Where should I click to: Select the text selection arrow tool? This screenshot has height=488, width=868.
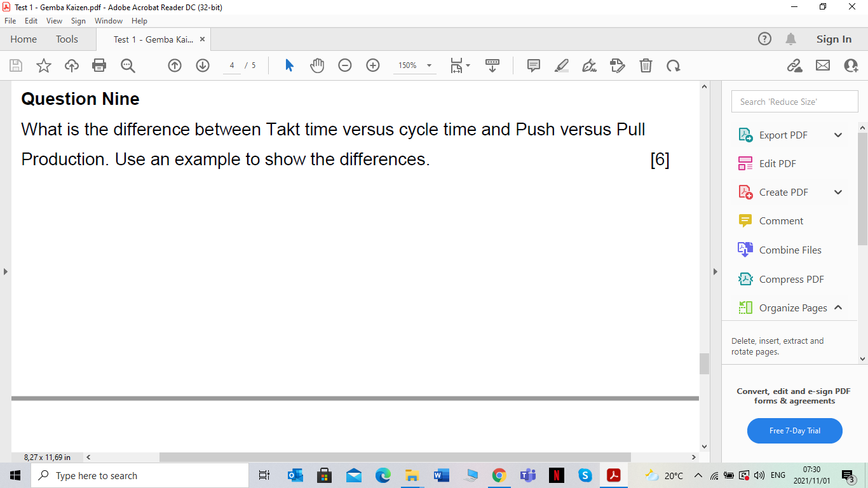click(288, 65)
